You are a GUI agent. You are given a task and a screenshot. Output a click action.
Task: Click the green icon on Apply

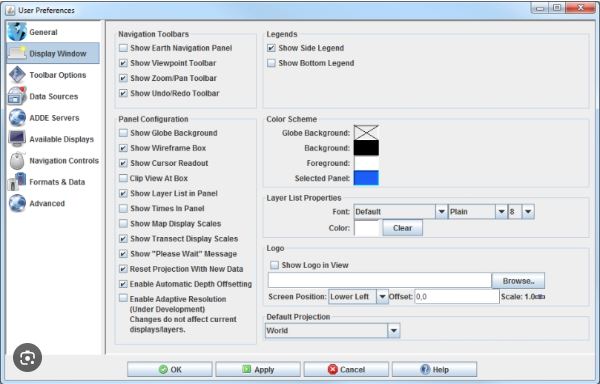(x=247, y=369)
